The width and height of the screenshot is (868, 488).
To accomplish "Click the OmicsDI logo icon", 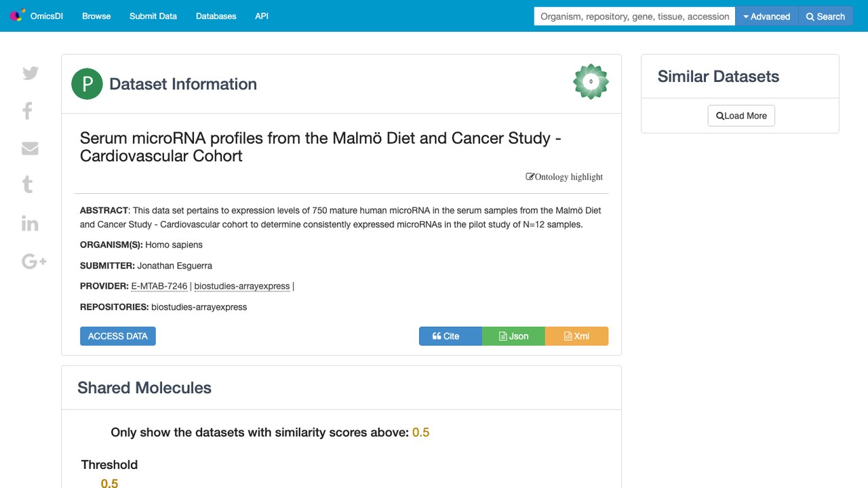I will point(17,16).
